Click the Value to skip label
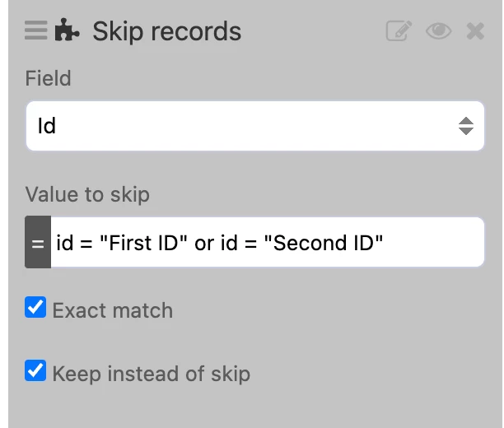Screen dimensions: 504x428 click(x=87, y=194)
